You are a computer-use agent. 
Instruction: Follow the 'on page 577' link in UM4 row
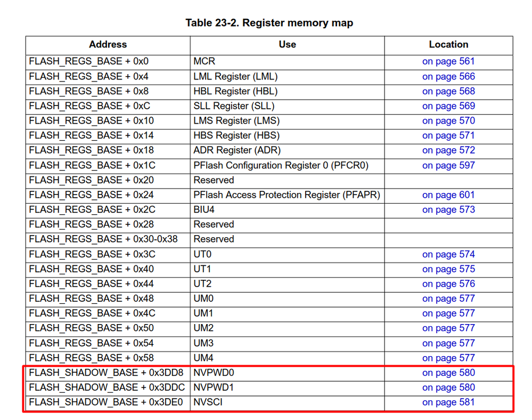pyautogui.click(x=448, y=358)
